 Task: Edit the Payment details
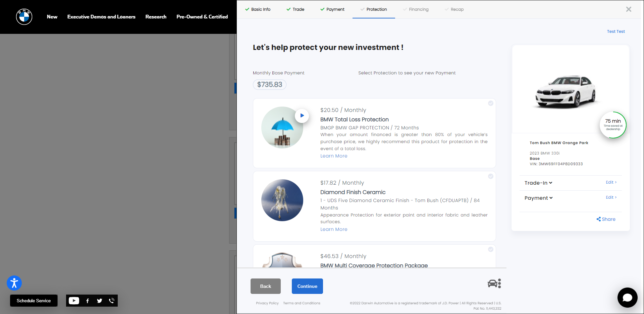[x=611, y=197]
